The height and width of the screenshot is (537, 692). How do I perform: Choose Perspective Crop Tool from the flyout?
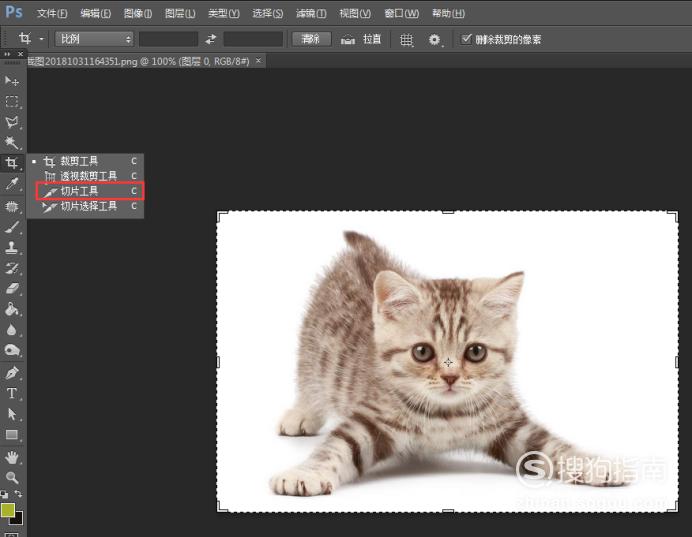[85, 176]
